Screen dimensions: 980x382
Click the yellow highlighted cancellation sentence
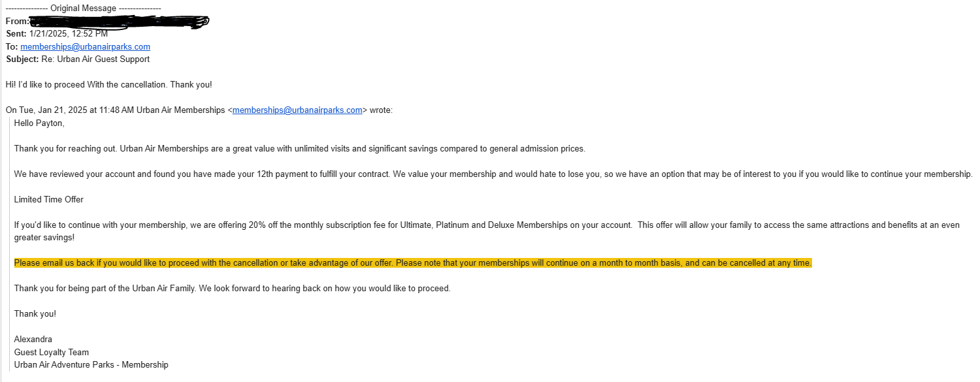point(413,263)
